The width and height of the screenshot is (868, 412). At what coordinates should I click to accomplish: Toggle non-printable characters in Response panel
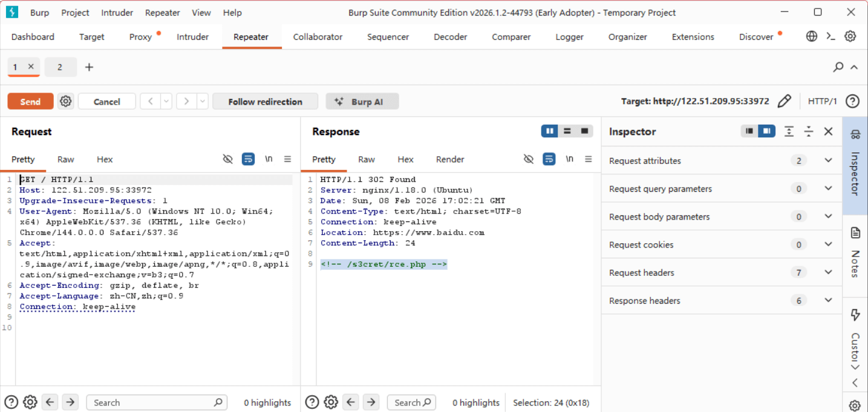569,159
